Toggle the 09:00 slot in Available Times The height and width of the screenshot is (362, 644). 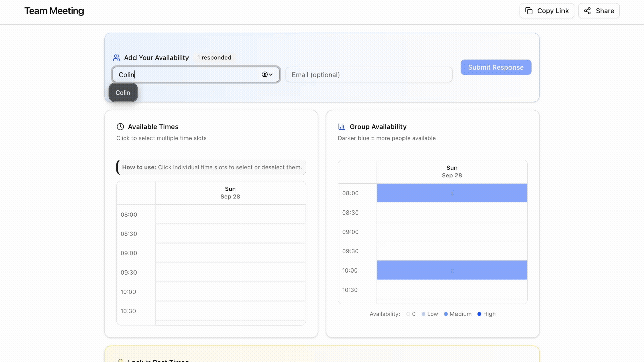click(x=230, y=253)
